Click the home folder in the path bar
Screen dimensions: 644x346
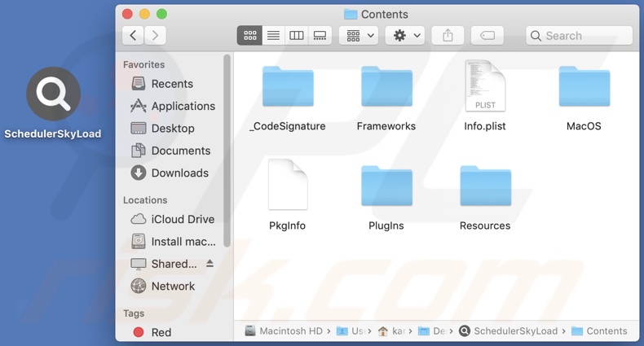[391, 331]
